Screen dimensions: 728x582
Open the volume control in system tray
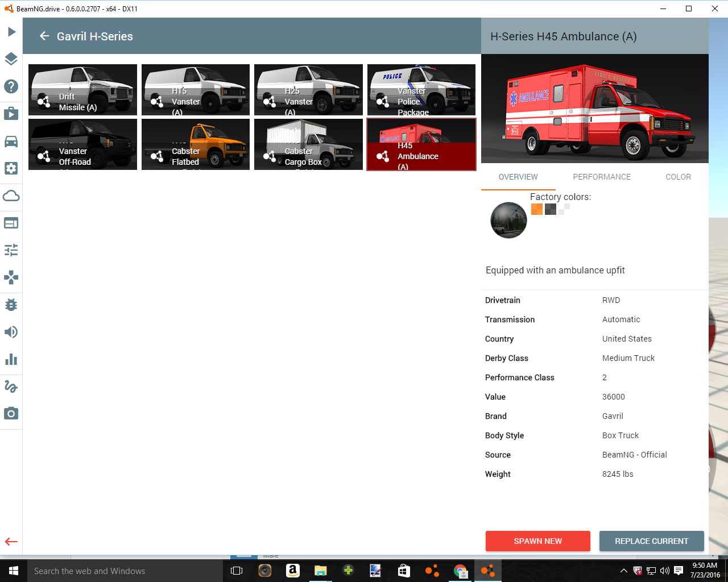[x=664, y=571]
